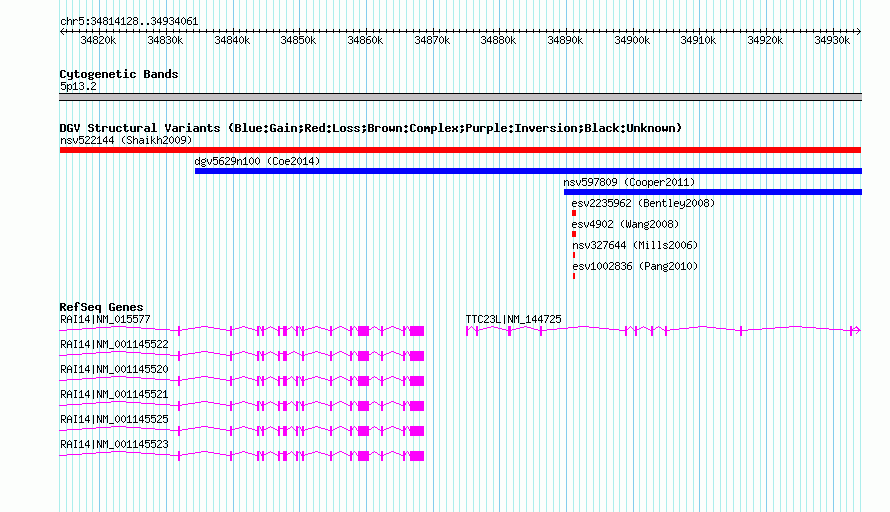The height and width of the screenshot is (512, 890).
Task: Open the nsv522144 (Shaikh2009) variant label
Action: [126, 140]
